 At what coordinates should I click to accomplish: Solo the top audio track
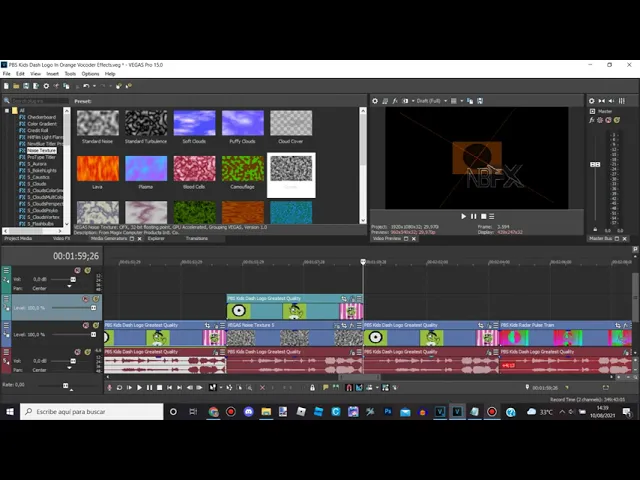pos(88,271)
